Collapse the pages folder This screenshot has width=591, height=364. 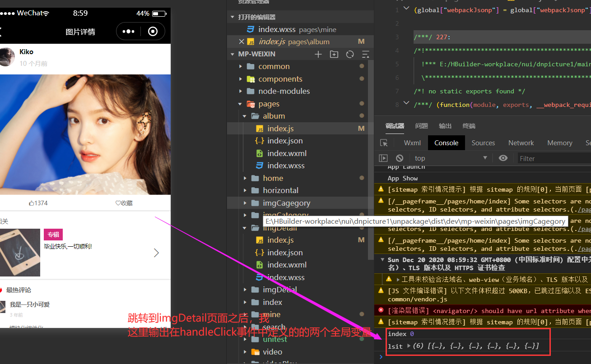241,104
